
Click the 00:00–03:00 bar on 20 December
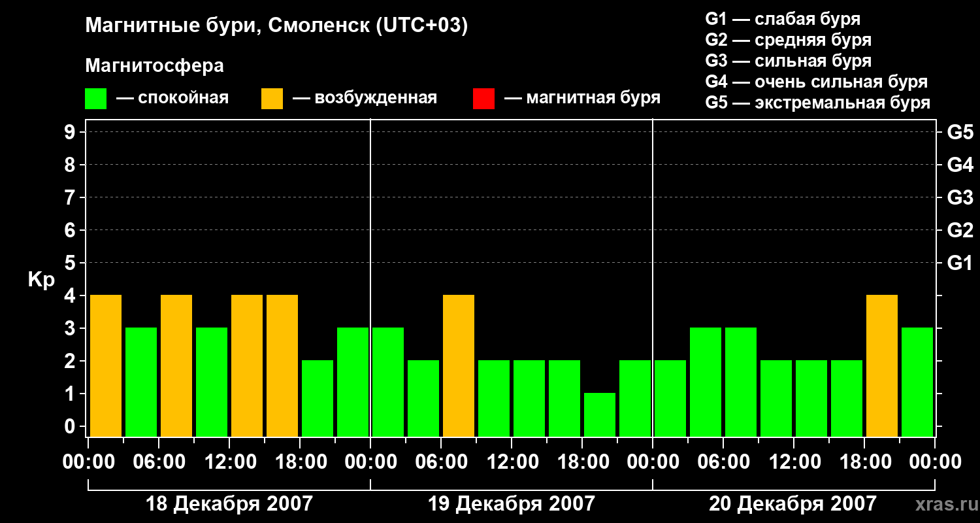tap(670, 398)
